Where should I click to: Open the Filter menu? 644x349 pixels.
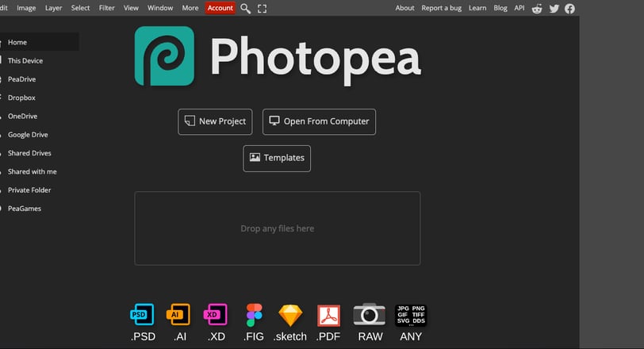pos(106,8)
